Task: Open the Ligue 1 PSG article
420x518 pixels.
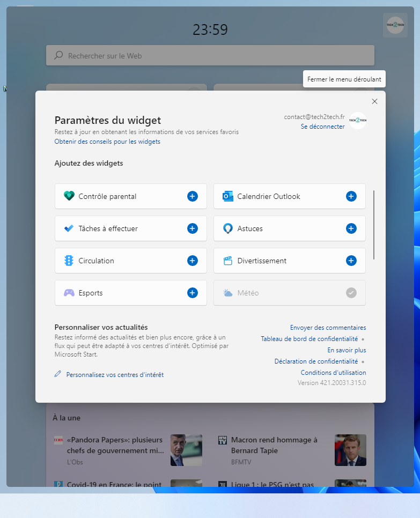Action: pos(272,484)
